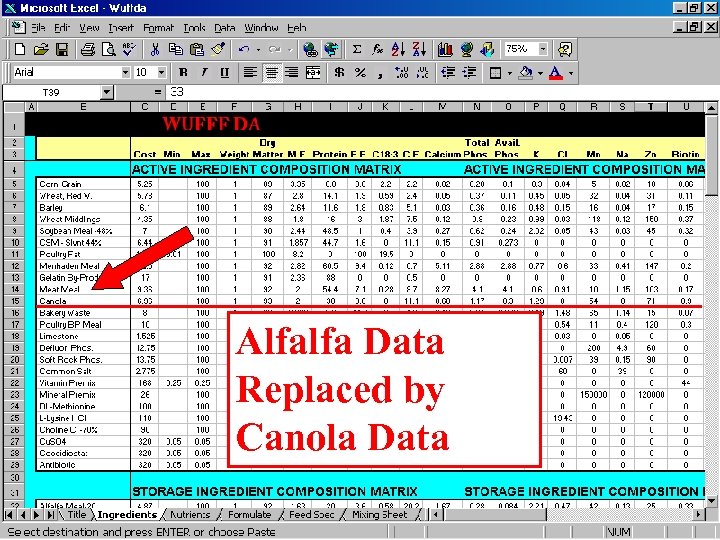This screenshot has height=540, width=720.
Task: Click the vertical scrollbar down arrow
Action: click(711, 501)
